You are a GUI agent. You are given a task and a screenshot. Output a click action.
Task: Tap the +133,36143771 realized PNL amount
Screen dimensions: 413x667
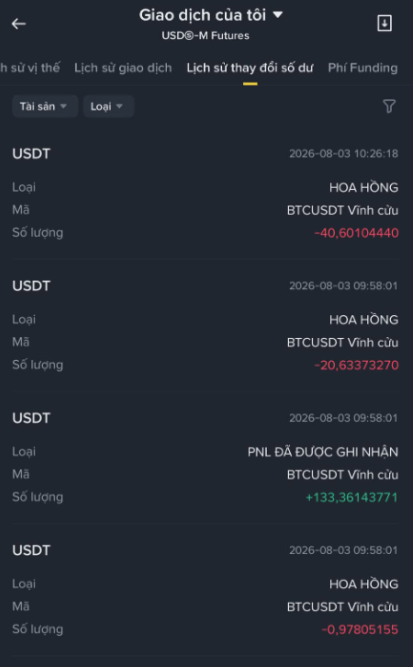(352, 497)
